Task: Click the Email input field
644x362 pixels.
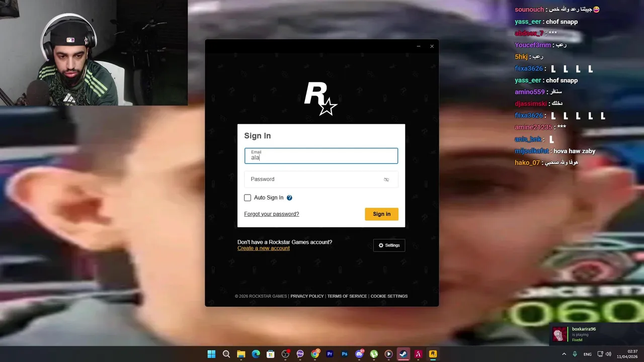Action: [x=321, y=156]
